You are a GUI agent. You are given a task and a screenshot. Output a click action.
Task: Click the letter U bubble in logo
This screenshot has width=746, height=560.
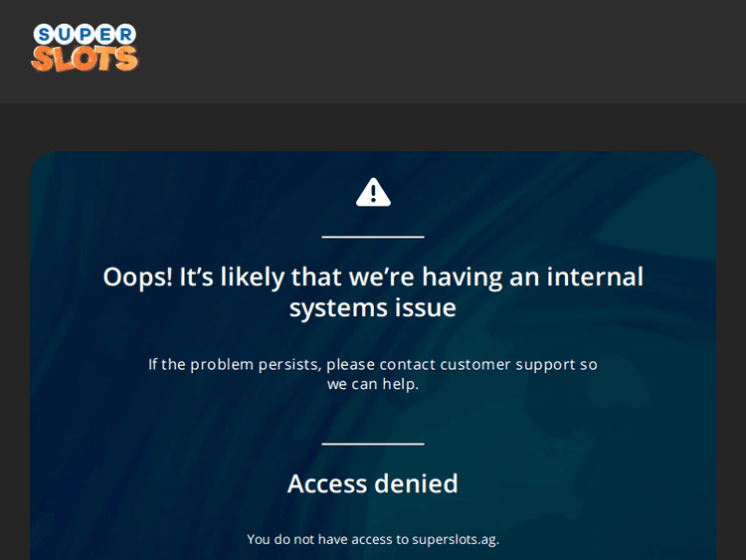tap(65, 34)
